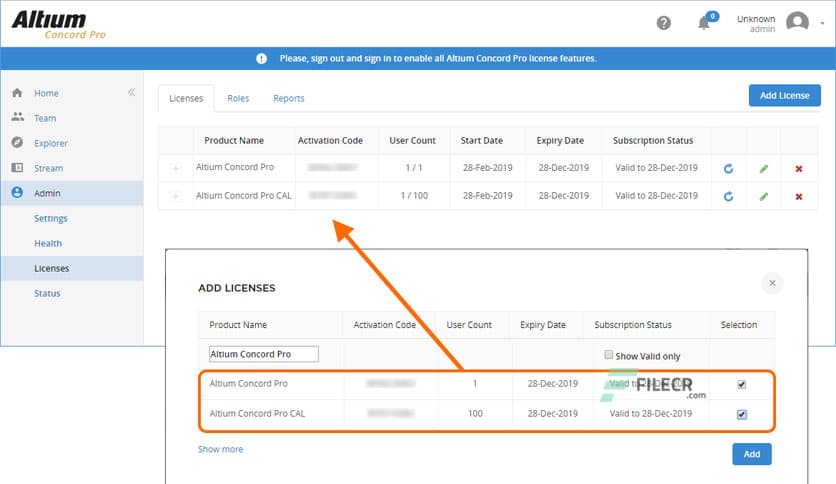The width and height of the screenshot is (836, 484).
Task: Click the Product Name filter input field
Action: [x=263, y=354]
